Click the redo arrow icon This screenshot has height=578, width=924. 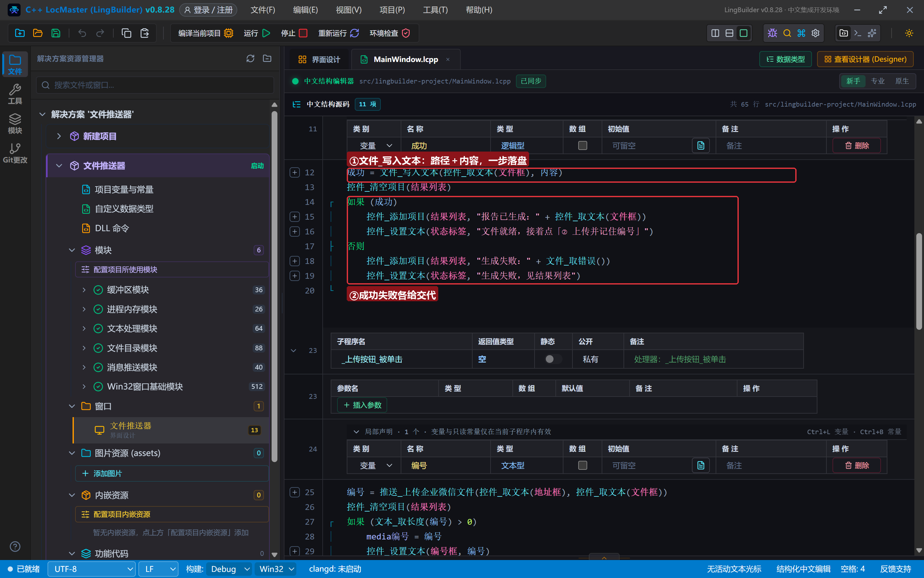coord(100,33)
